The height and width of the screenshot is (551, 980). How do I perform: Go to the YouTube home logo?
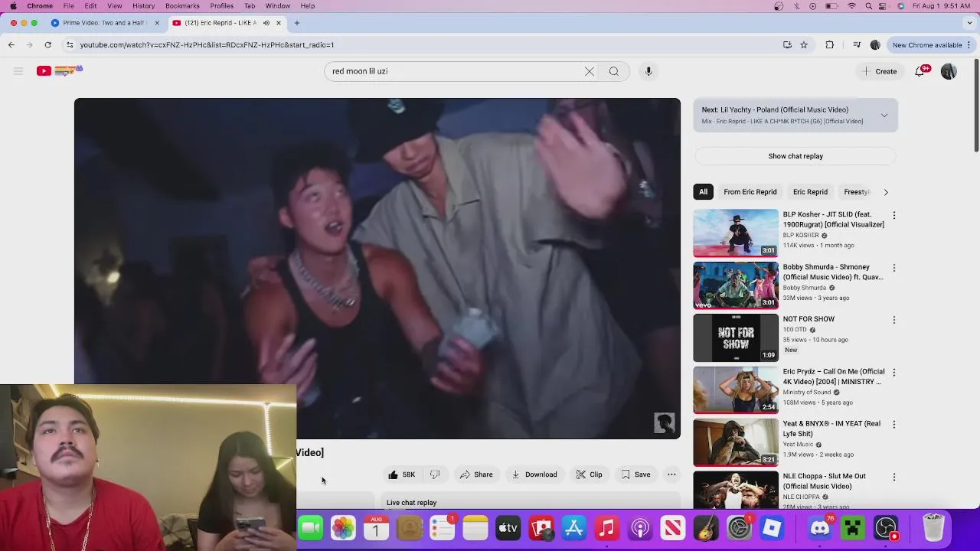(59, 71)
